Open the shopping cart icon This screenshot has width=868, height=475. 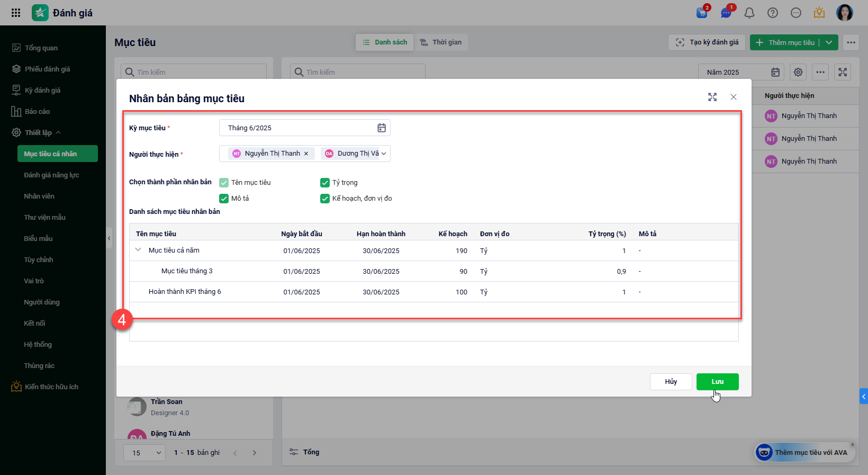coord(702,13)
